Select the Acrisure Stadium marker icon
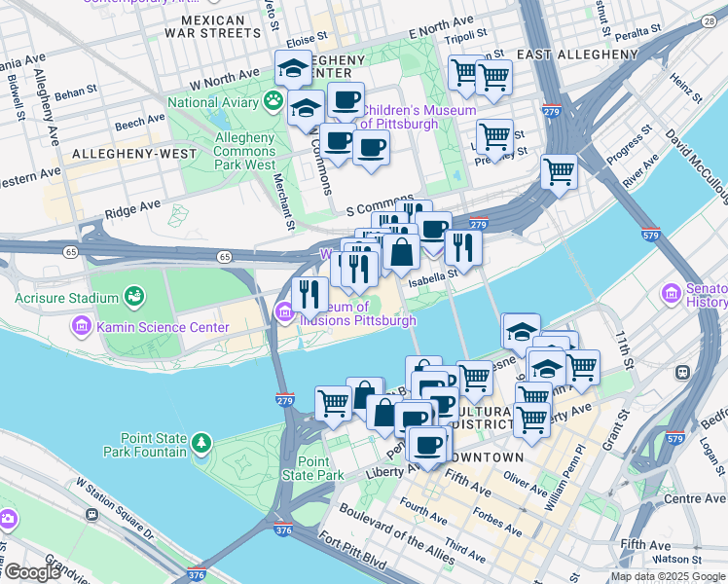The width and height of the screenshot is (728, 584). pyautogui.click(x=134, y=296)
